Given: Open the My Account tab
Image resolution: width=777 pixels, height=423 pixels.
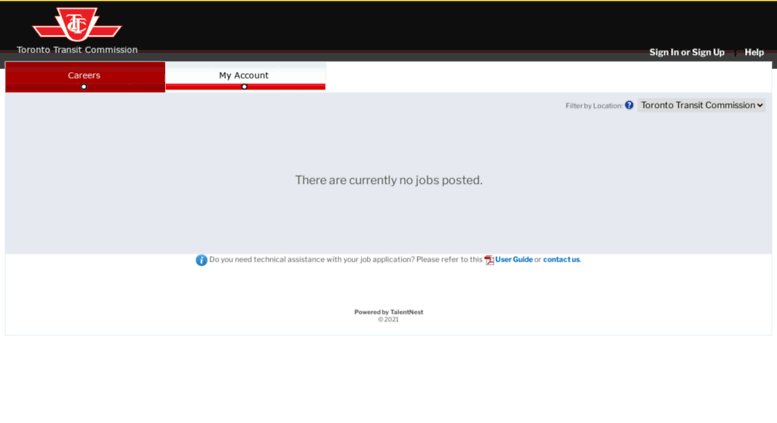Looking at the screenshot, I should pyautogui.click(x=244, y=75).
